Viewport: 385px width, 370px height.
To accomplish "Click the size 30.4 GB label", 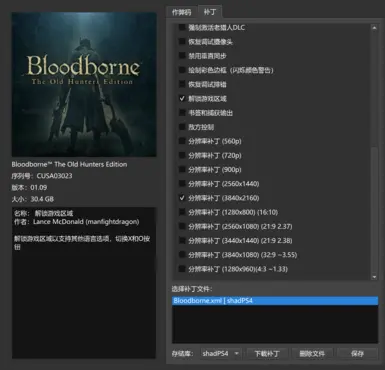I will click(33, 199).
